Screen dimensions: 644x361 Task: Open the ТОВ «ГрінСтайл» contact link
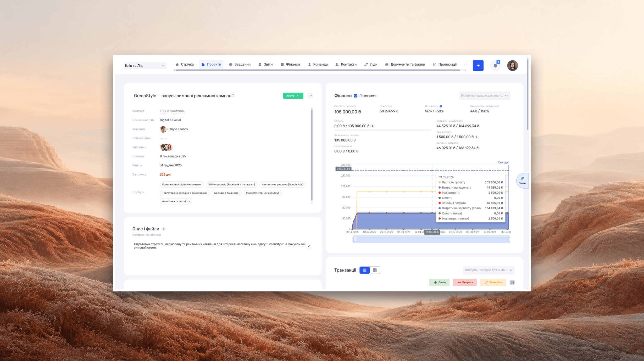click(x=172, y=111)
